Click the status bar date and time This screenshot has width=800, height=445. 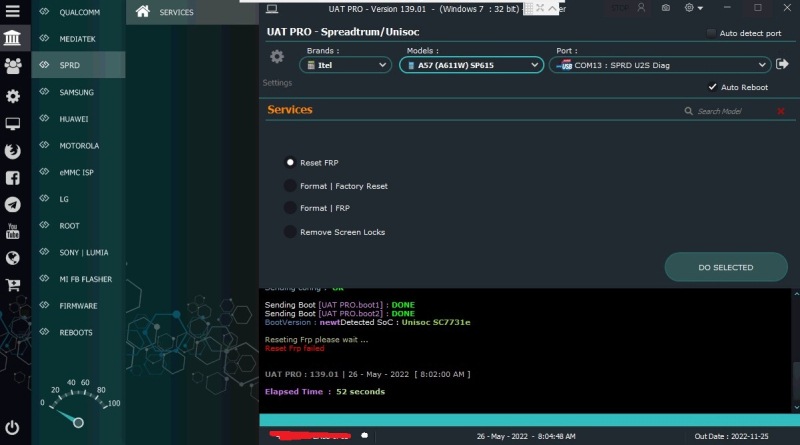click(x=526, y=436)
